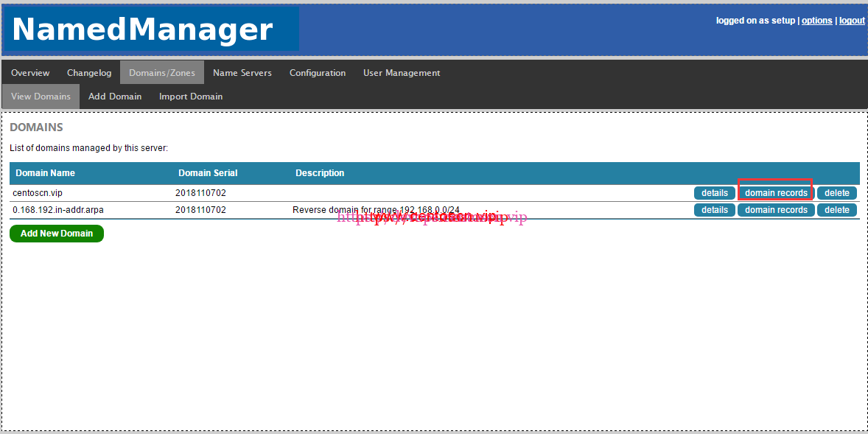The image size is (868, 434).
Task: Click the green Add New Domain button
Action: tap(57, 234)
